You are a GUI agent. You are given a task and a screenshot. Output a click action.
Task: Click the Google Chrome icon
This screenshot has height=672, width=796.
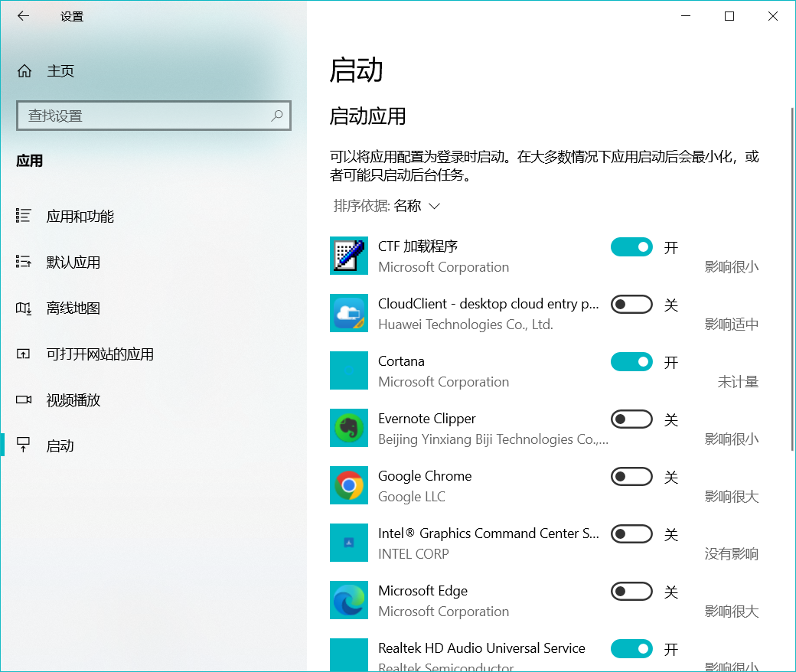point(349,485)
